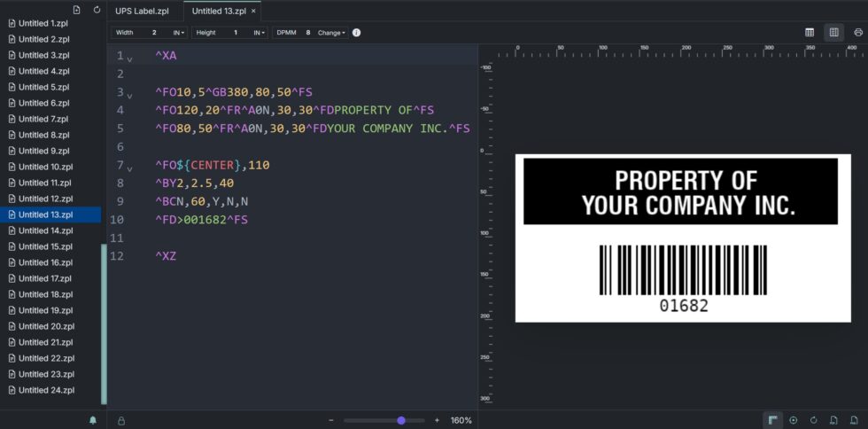Switch to the UPS Label.zpl tab
This screenshot has width=868, height=429.
[x=142, y=11]
